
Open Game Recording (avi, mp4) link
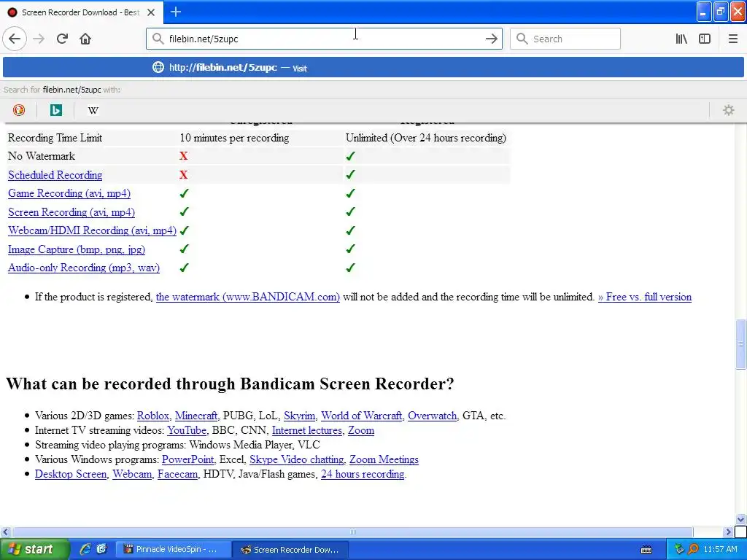tap(69, 194)
